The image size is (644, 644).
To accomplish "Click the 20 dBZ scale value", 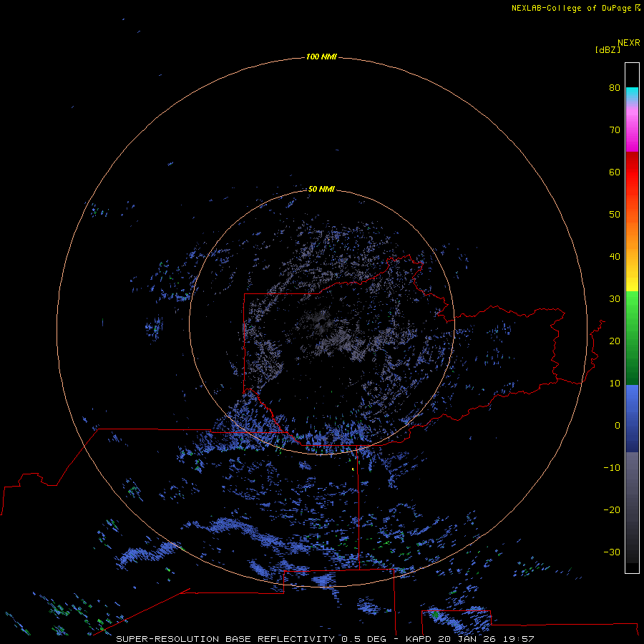I will tap(615, 341).
